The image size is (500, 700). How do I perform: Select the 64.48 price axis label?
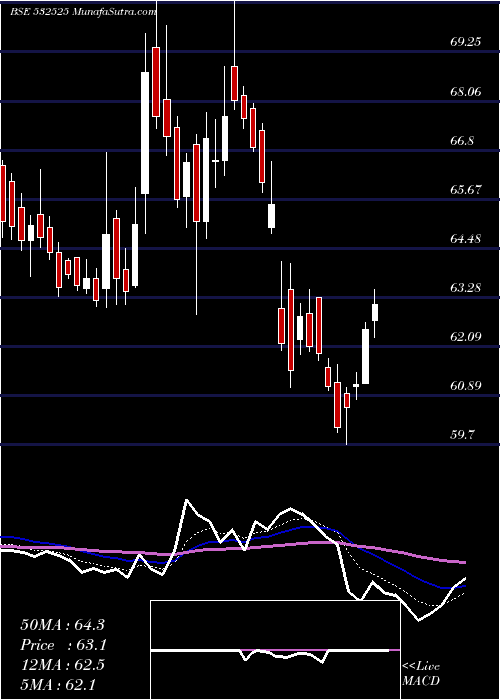(x=465, y=238)
